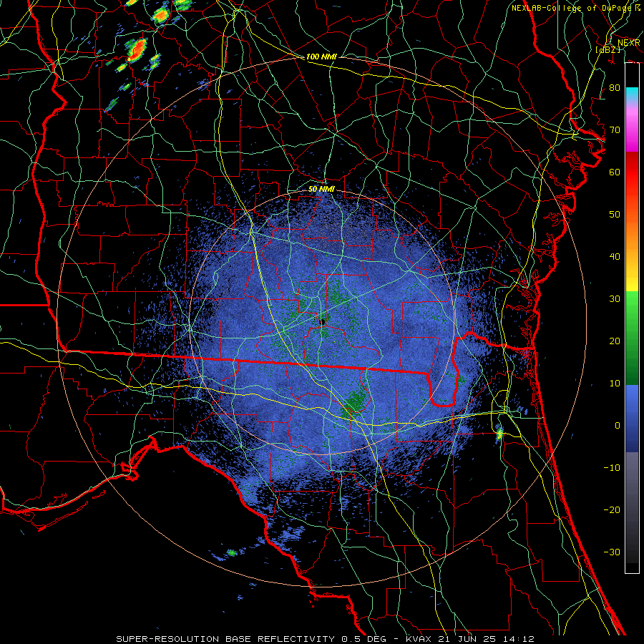
Task: Click the 50 value on the dBZ scale
Action: click(x=615, y=215)
